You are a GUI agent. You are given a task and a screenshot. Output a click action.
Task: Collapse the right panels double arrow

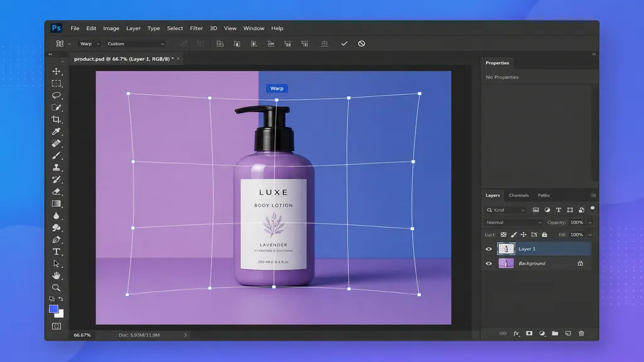(594, 54)
